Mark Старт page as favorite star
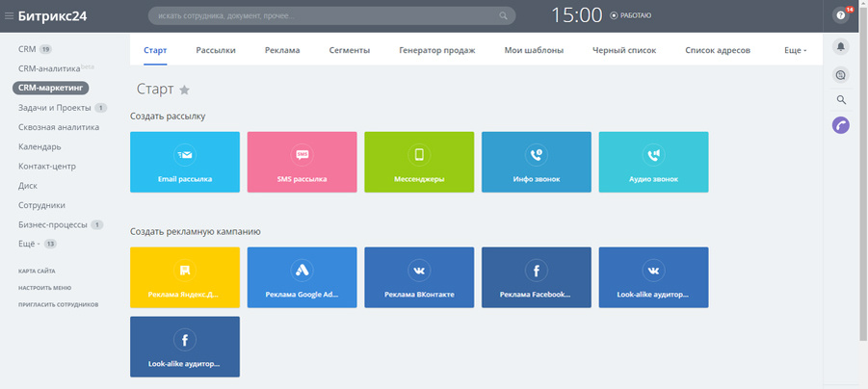Image resolution: width=868 pixels, height=389 pixels. click(x=185, y=91)
